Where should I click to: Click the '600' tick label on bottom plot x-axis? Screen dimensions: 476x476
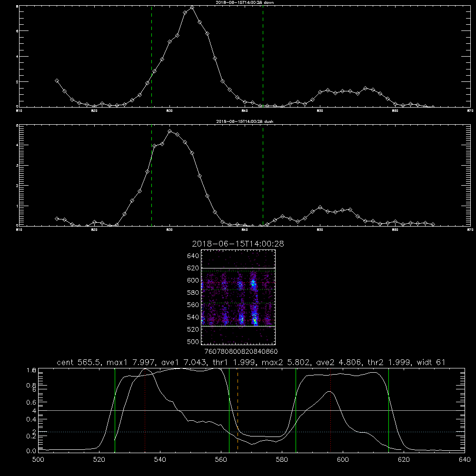point(343,460)
